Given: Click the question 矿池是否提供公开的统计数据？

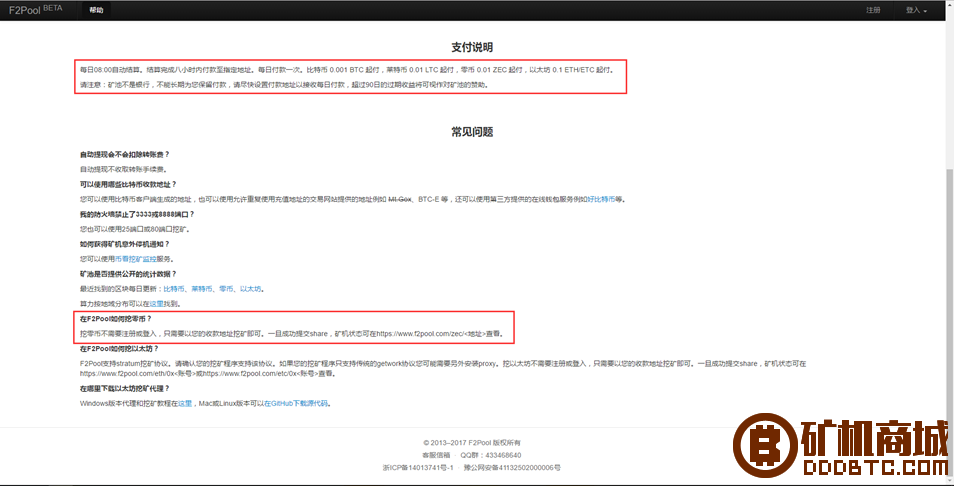Looking at the screenshot, I should click(128, 274).
